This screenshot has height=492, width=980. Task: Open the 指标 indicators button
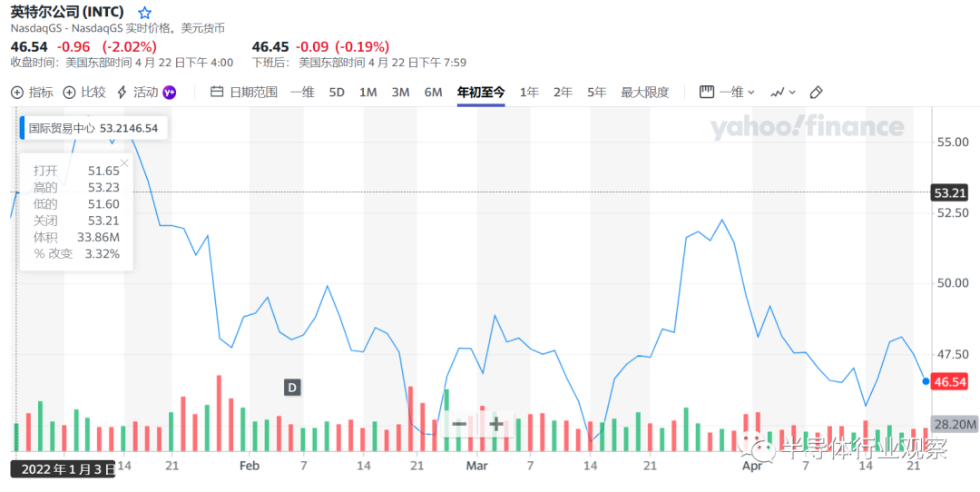(33, 93)
